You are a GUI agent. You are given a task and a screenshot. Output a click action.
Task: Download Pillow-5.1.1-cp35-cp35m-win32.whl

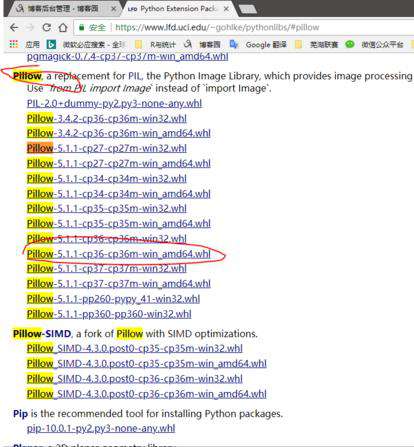107,209
